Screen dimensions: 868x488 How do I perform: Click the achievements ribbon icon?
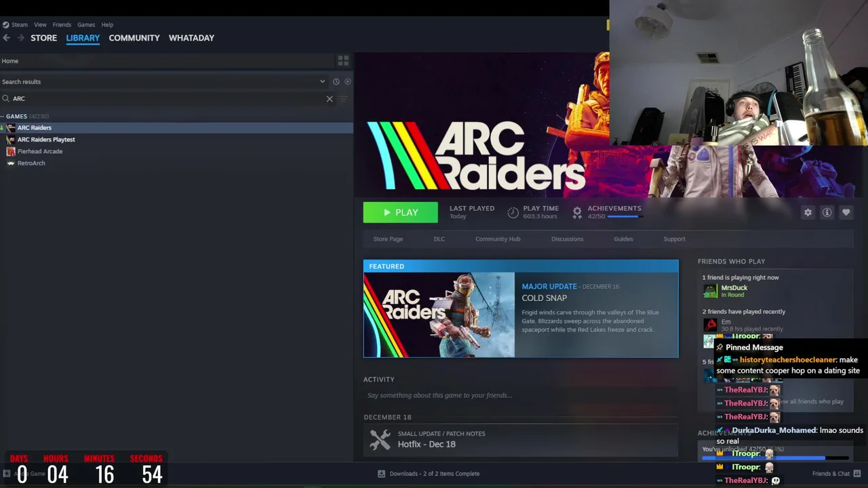[x=577, y=213]
